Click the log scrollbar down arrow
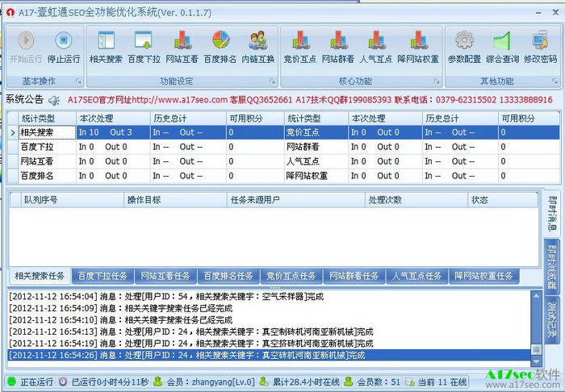Viewport: 565px width, 392px height. coord(536,361)
